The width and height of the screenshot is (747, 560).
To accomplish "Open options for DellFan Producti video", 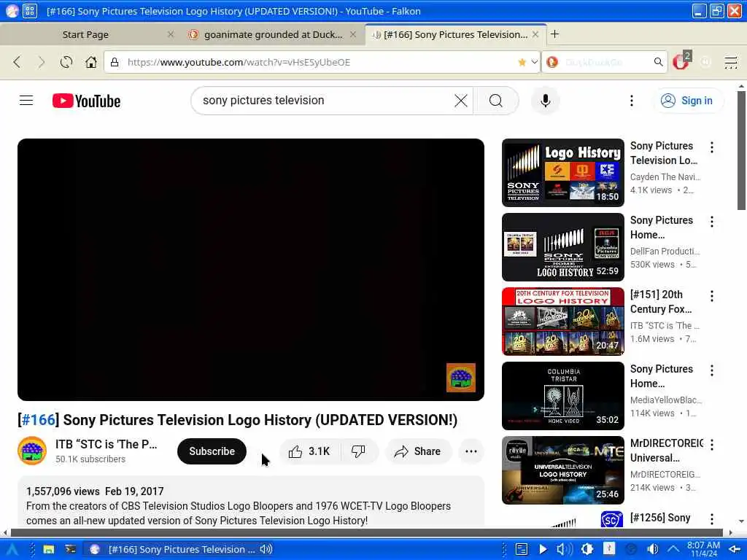I will tap(712, 222).
